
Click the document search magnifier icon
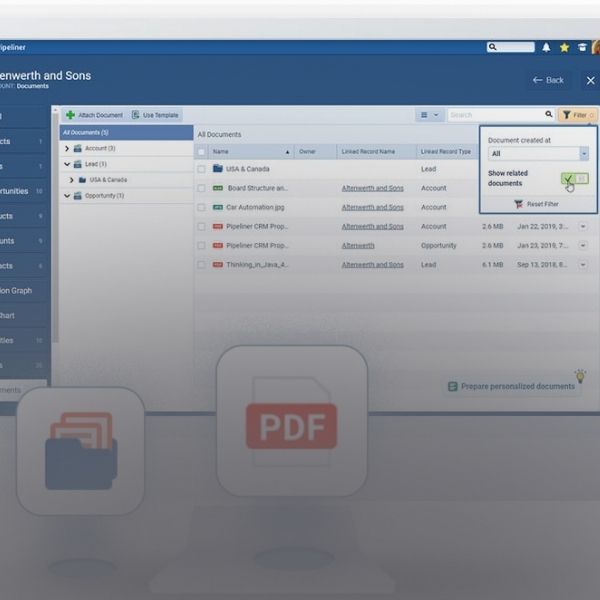pos(549,114)
